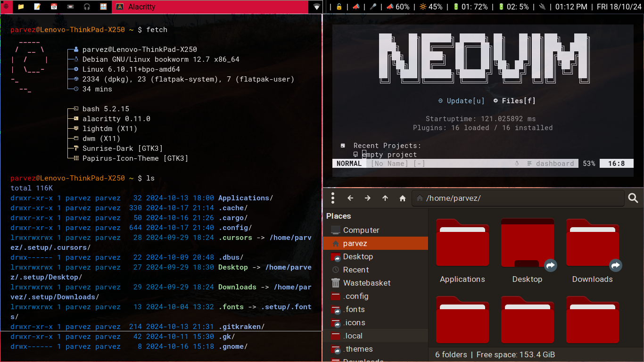Viewport: 644px width, 362px height.
Task: Open the window-tiles launcher icon in the taskbar
Action: pos(104,7)
